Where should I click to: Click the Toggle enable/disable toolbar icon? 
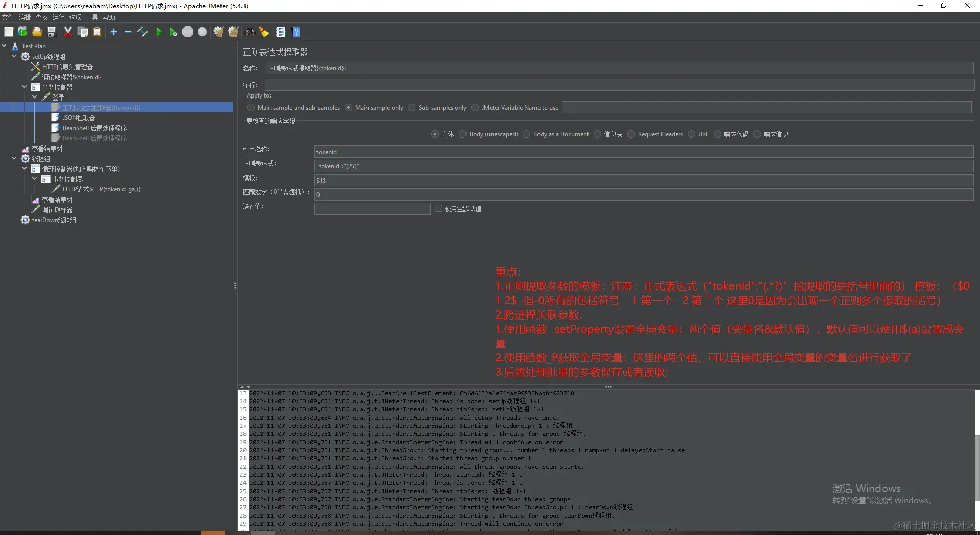(142, 32)
